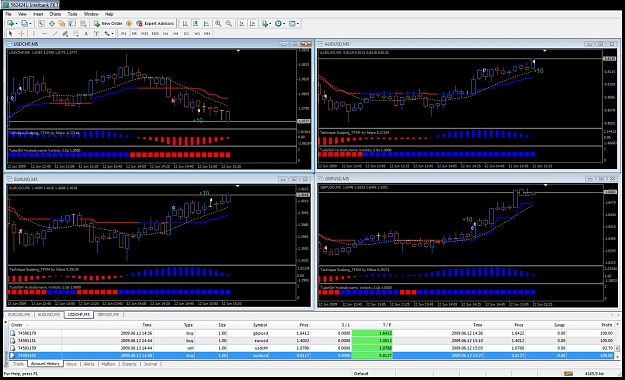Select the Fibonacci Retracement tool
Image resolution: width=625 pixels, height=380 pixels.
(75, 34)
